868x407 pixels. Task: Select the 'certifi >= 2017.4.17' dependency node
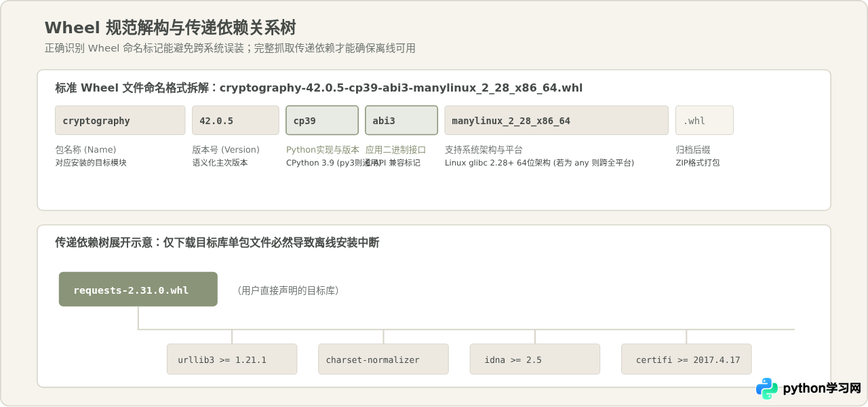[686, 359]
